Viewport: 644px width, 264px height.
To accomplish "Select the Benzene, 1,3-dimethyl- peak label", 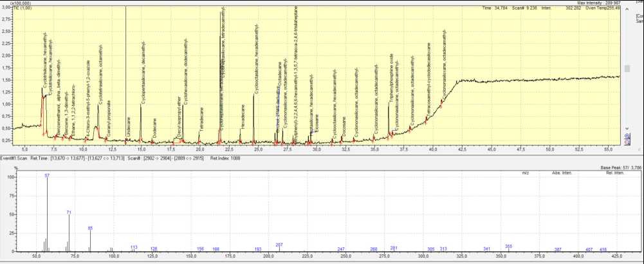I will (66, 113).
